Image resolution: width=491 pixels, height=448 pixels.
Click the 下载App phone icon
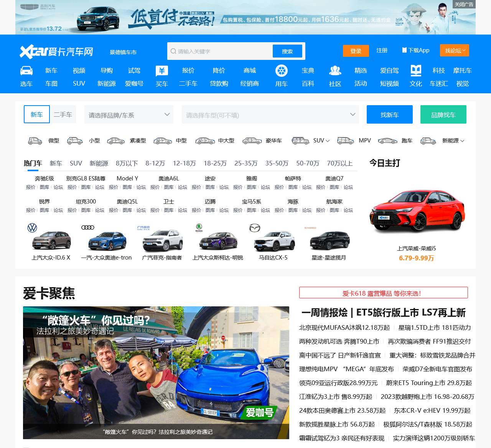click(x=404, y=50)
